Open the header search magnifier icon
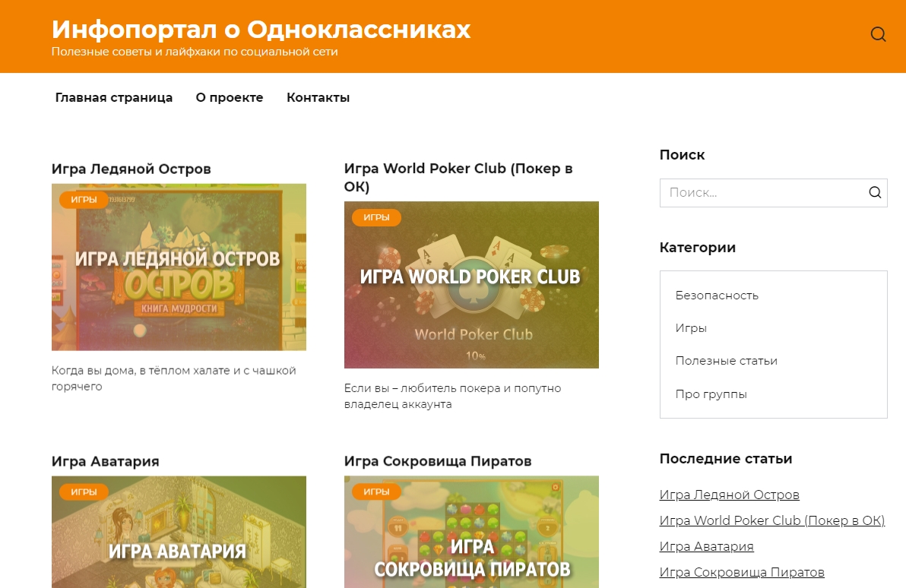 point(878,34)
